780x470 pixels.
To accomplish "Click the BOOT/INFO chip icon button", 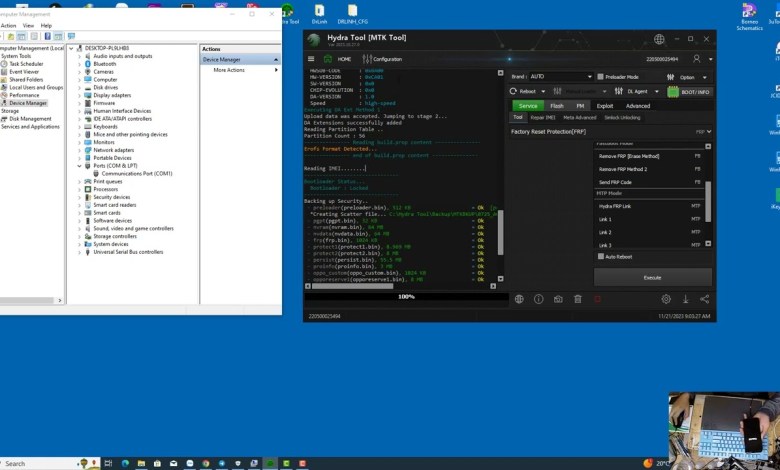I will point(687,91).
